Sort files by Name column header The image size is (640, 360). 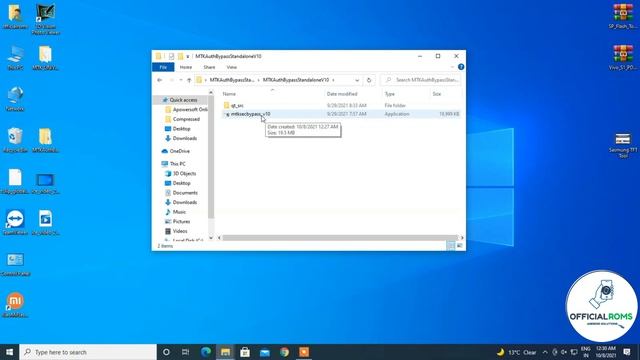click(229, 94)
